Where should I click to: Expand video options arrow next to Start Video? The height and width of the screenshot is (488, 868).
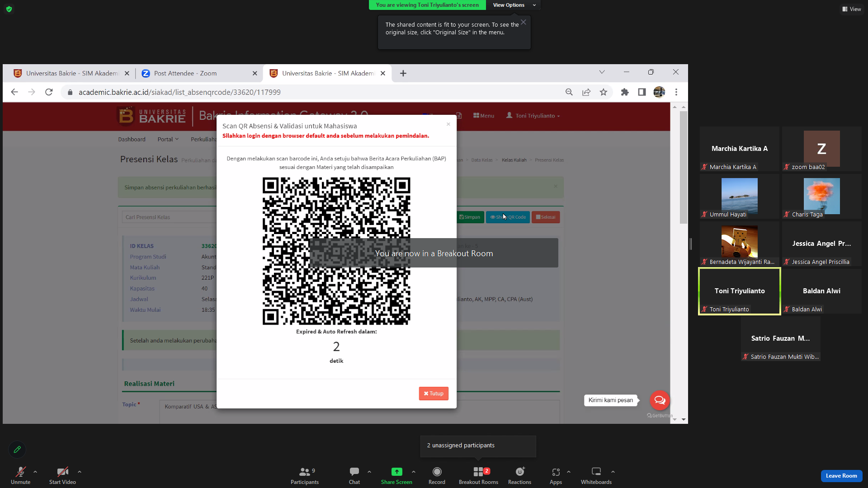point(80,472)
